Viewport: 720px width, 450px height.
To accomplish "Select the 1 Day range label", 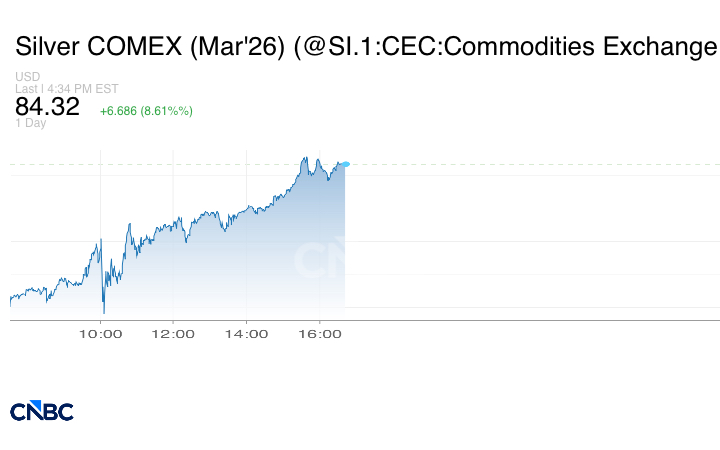I will pos(30,124).
